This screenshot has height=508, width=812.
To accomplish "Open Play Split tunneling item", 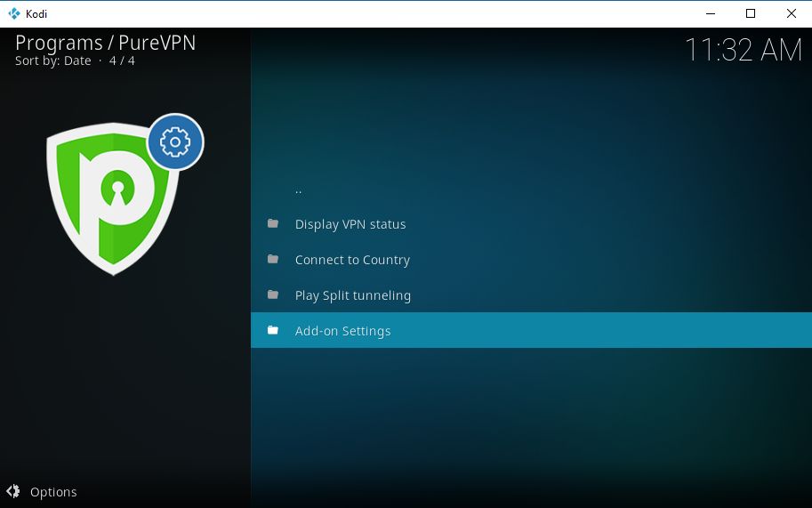I will (x=531, y=295).
